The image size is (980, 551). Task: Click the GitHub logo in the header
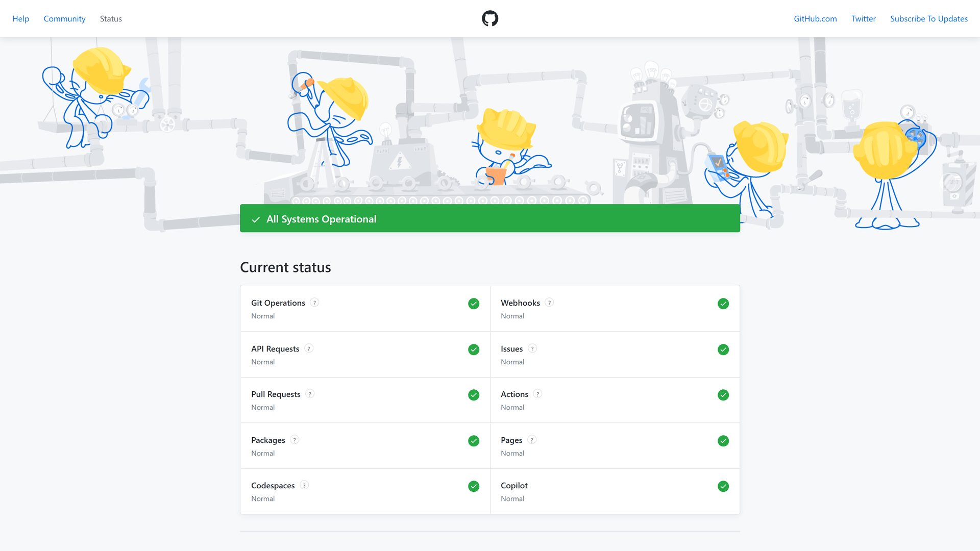pyautogui.click(x=489, y=18)
